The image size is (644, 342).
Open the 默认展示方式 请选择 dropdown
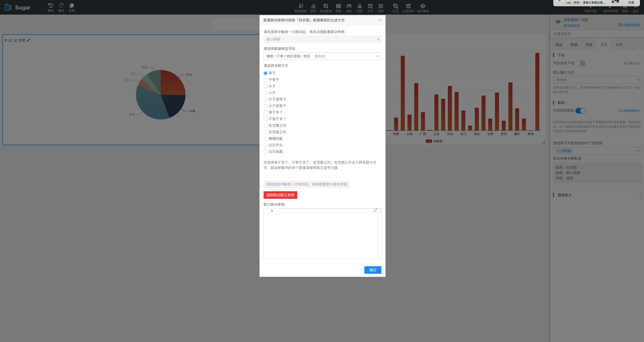(x=597, y=80)
